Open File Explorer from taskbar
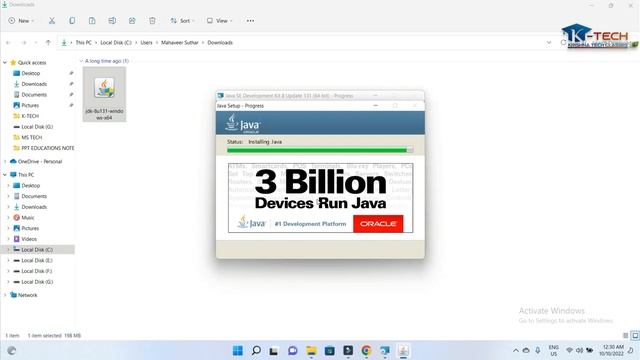 click(x=311, y=351)
